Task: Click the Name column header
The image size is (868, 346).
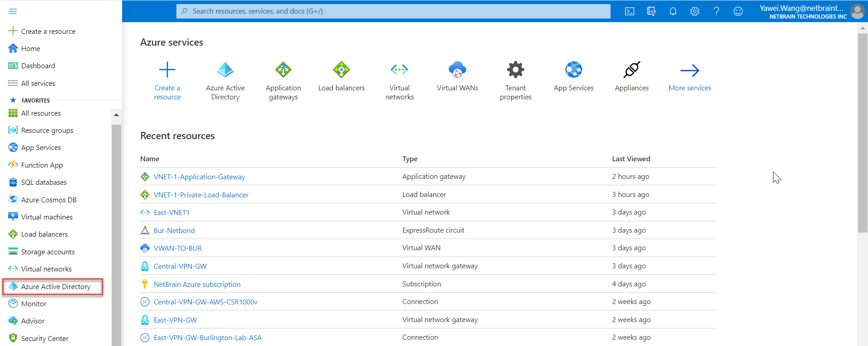Action: tap(150, 159)
